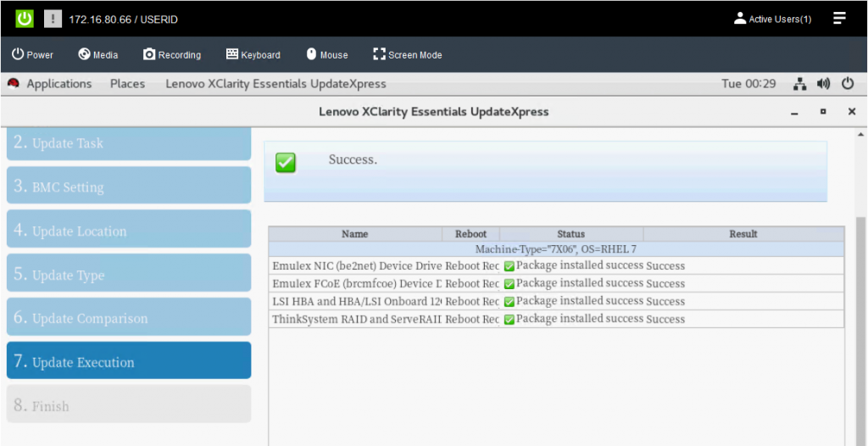This screenshot has width=868, height=446.
Task: Maximize the UpdateXpress window
Action: point(823,112)
